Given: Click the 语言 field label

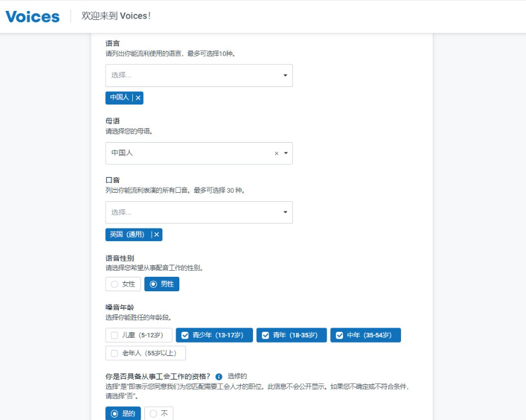Looking at the screenshot, I should point(112,44).
